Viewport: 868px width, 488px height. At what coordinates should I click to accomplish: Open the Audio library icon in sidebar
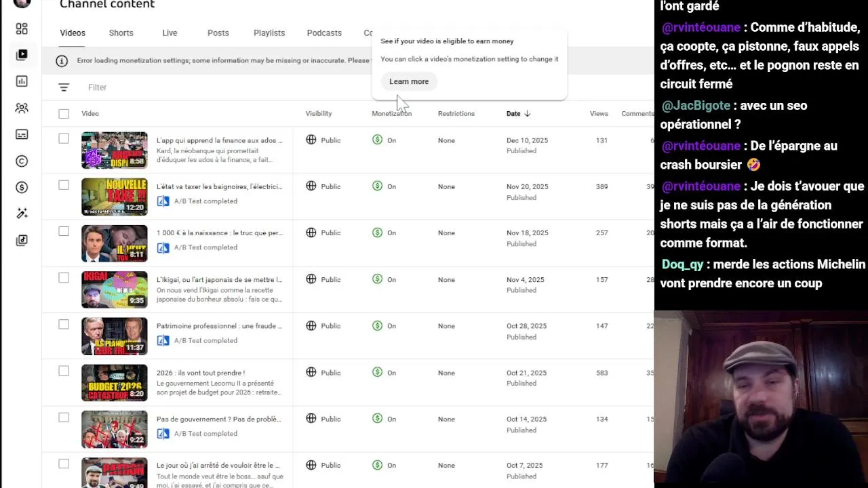22,240
